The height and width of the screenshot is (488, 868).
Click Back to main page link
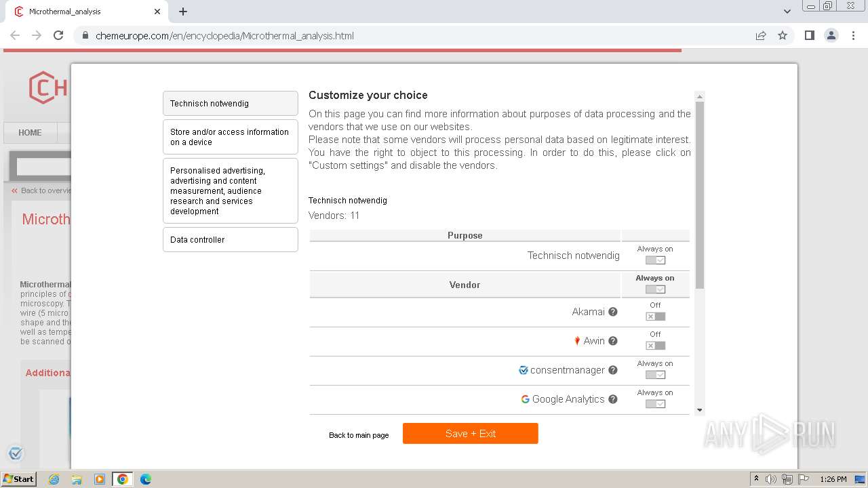point(359,435)
